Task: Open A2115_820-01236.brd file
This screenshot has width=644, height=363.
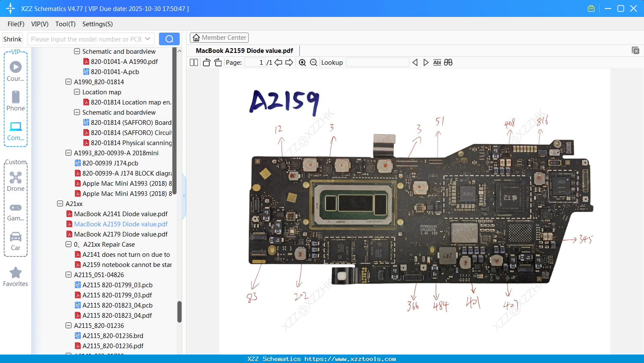Action: click(x=109, y=336)
